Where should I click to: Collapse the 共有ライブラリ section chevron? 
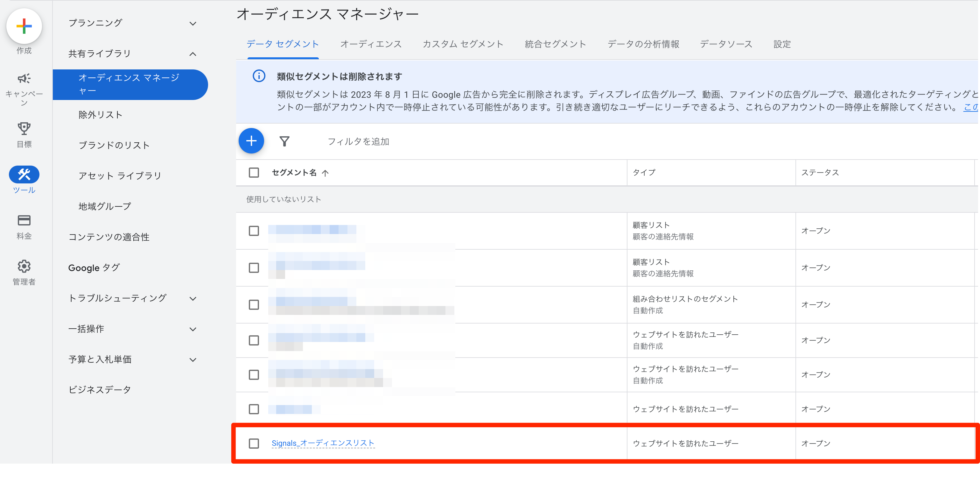pos(193,54)
